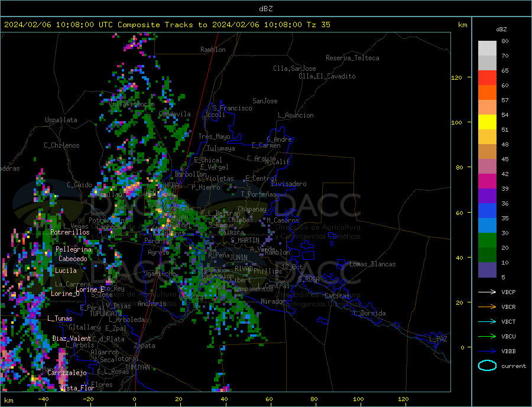Screen dimensions: 532x407
Task: Click the 'L_Asuncion' map label
Action: tap(296, 115)
